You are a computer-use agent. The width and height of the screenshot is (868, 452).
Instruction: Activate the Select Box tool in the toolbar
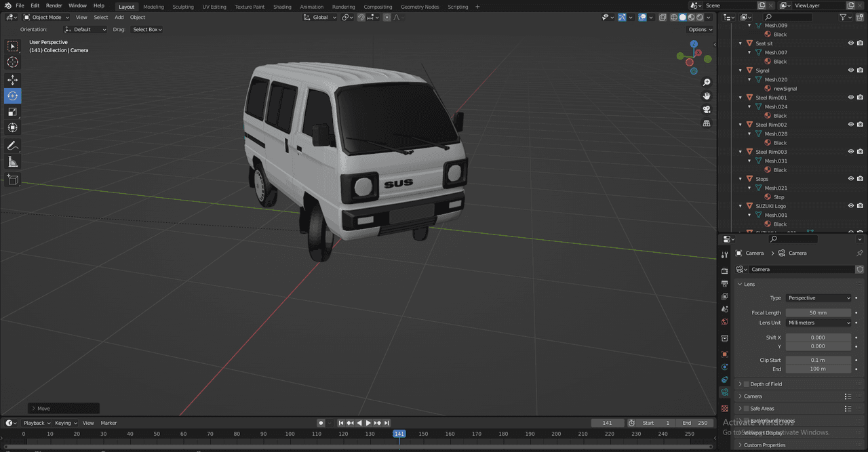13,46
